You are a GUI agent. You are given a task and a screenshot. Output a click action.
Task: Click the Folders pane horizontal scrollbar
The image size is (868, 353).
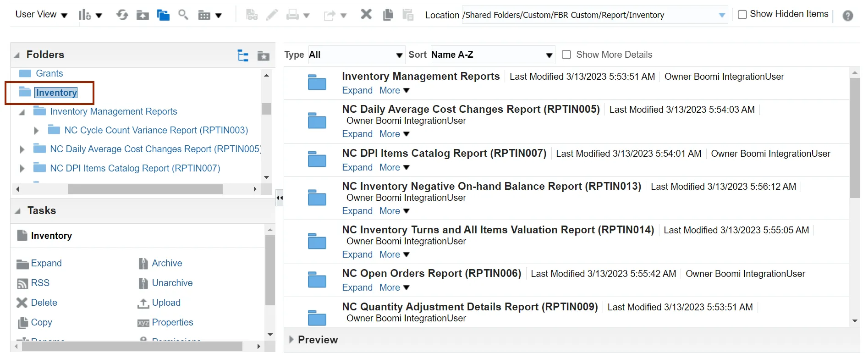click(x=145, y=189)
